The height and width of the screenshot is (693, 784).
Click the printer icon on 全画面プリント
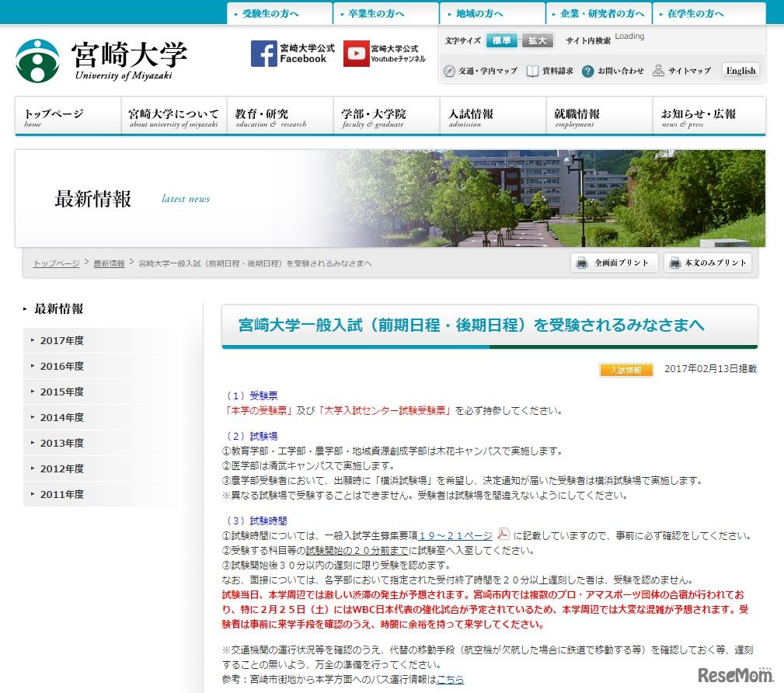click(580, 263)
